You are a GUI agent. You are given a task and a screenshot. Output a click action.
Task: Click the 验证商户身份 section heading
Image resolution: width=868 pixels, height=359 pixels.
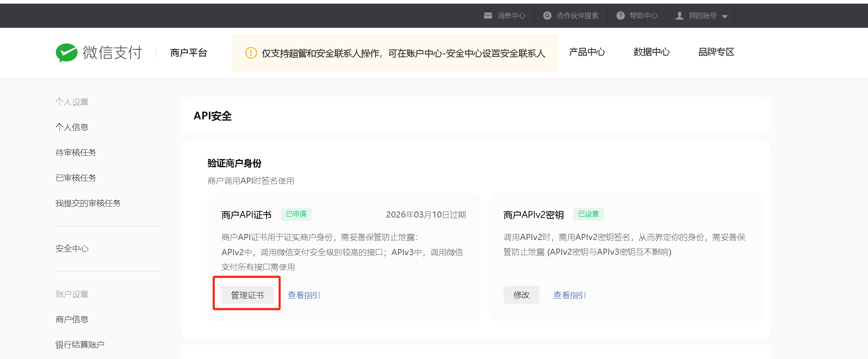click(x=235, y=163)
